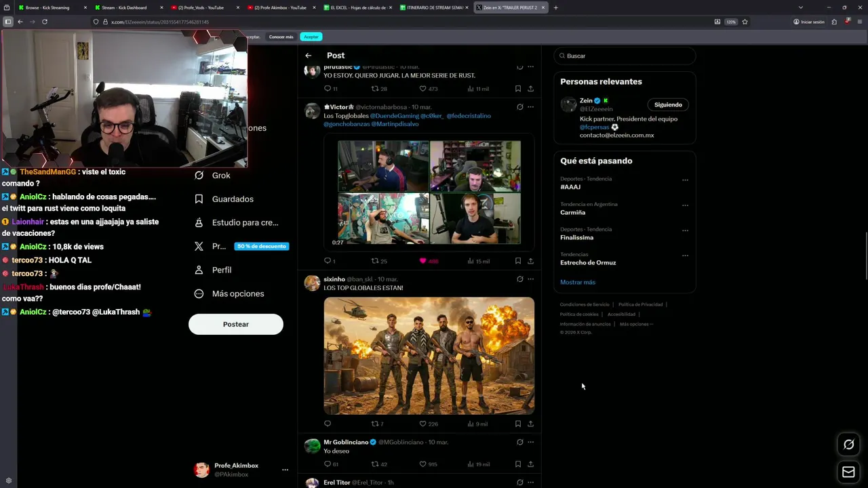Switch to EL EXCEL spreadsheet tab

coord(357,7)
